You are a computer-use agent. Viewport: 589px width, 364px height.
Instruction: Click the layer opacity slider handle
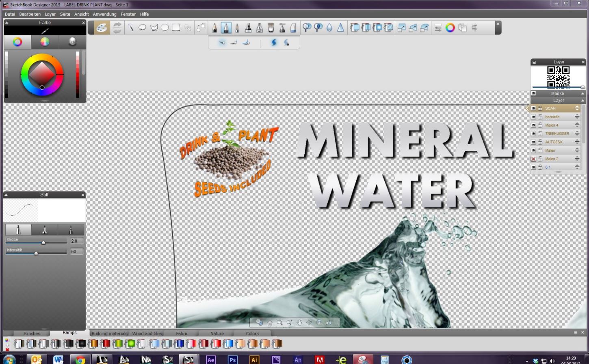[583, 87]
